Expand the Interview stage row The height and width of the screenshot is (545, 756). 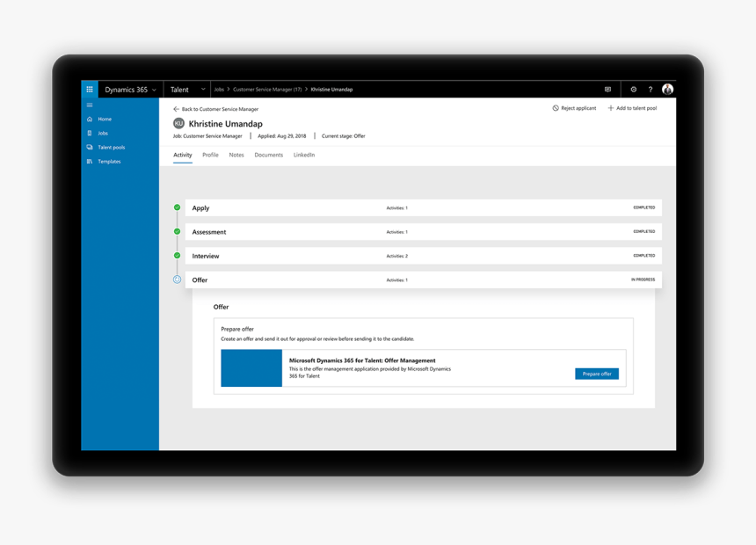[424, 256]
